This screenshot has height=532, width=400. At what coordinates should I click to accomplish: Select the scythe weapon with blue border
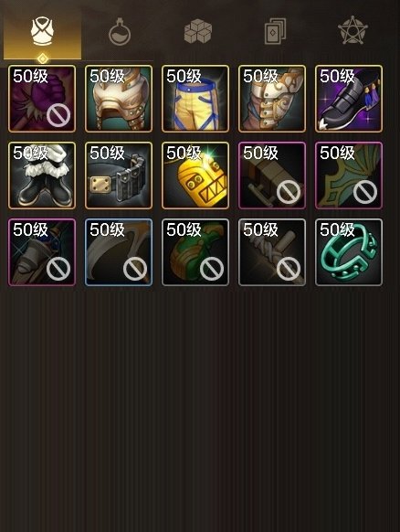(119, 252)
